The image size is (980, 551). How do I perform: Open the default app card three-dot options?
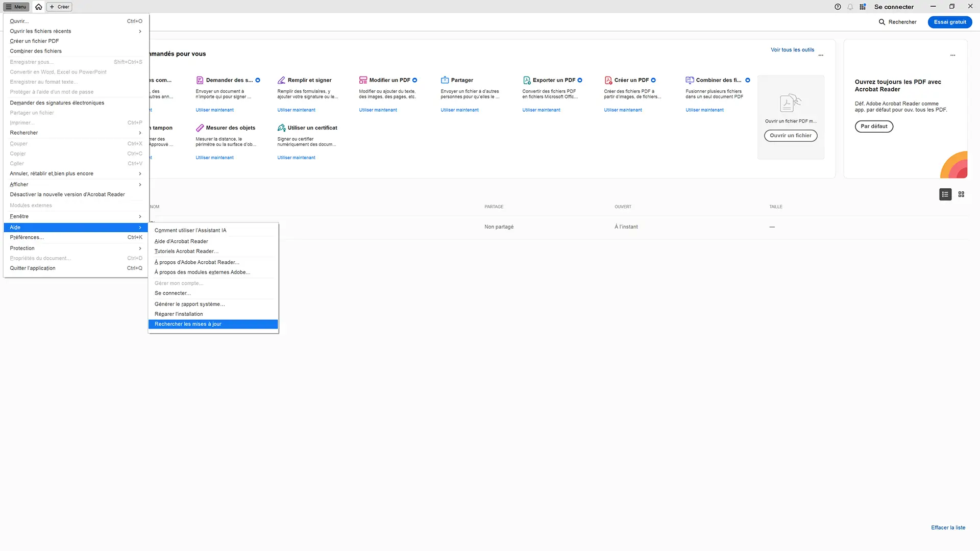pos(952,55)
